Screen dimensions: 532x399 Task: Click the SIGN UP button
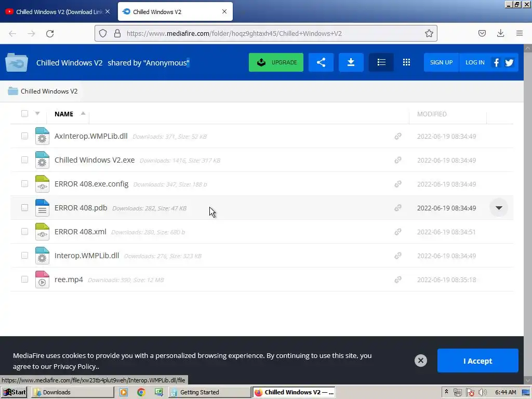(441, 62)
